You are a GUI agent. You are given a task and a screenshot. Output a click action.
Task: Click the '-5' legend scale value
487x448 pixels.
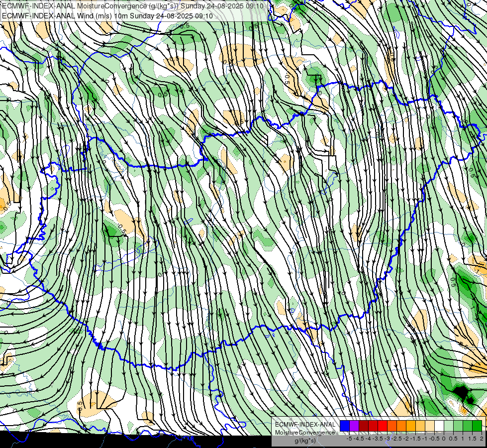(x=349, y=439)
